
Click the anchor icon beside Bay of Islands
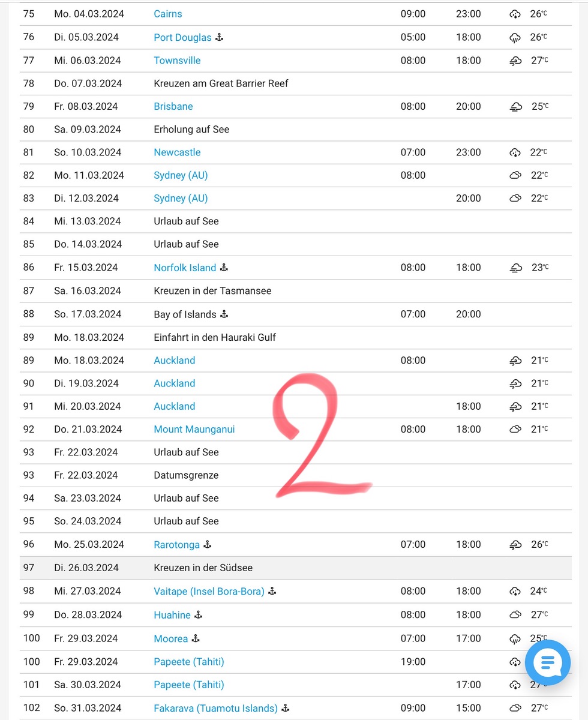coord(224,314)
